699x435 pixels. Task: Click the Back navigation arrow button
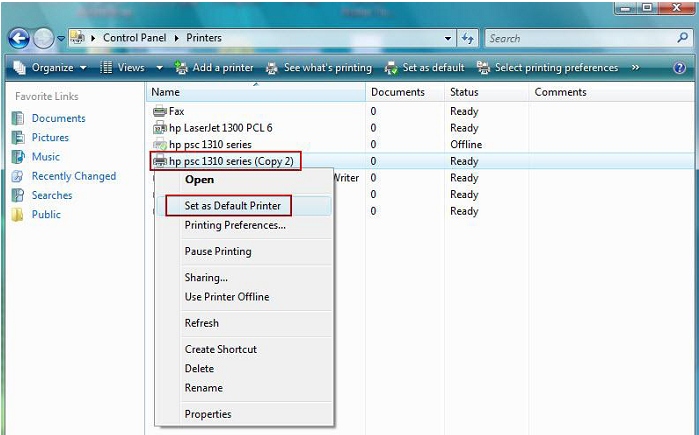tap(19, 39)
